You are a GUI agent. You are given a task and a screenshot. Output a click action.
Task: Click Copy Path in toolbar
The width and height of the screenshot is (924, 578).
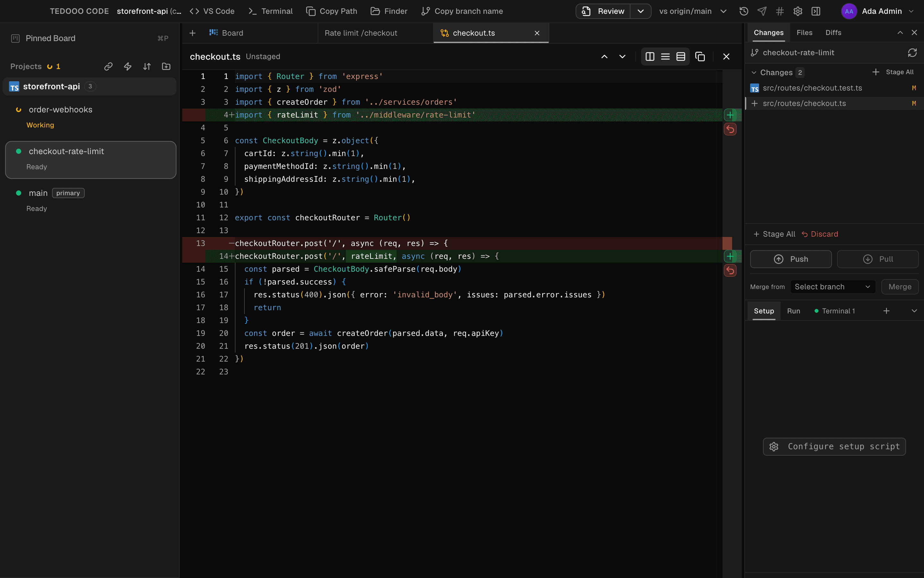331,12
